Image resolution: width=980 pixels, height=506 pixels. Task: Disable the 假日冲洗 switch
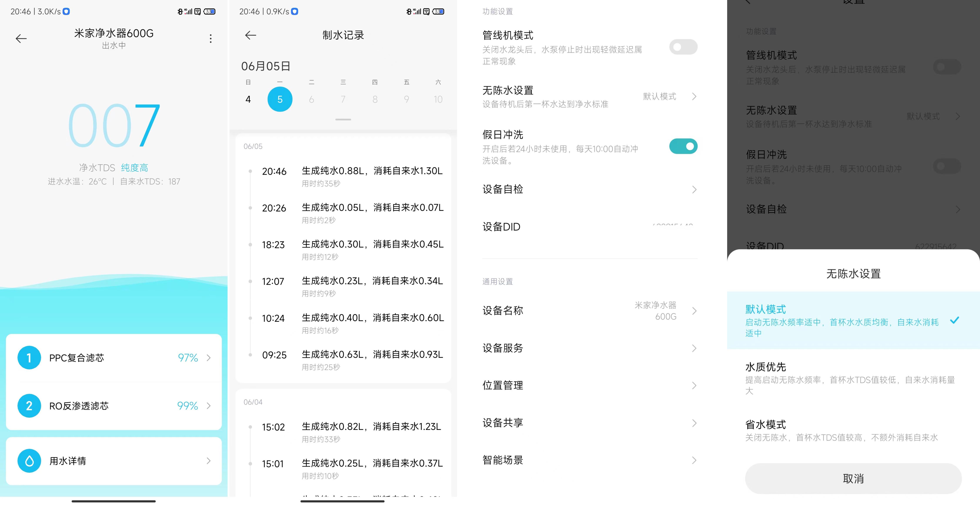tap(683, 146)
